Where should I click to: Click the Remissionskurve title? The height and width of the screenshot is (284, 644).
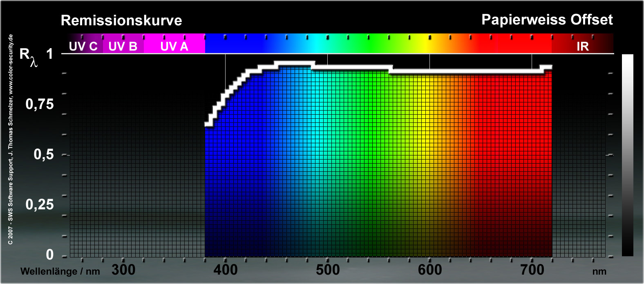121,20
